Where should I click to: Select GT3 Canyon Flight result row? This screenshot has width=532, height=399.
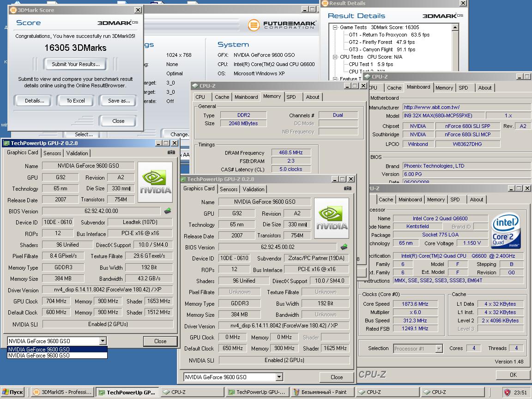pyautogui.click(x=382, y=49)
